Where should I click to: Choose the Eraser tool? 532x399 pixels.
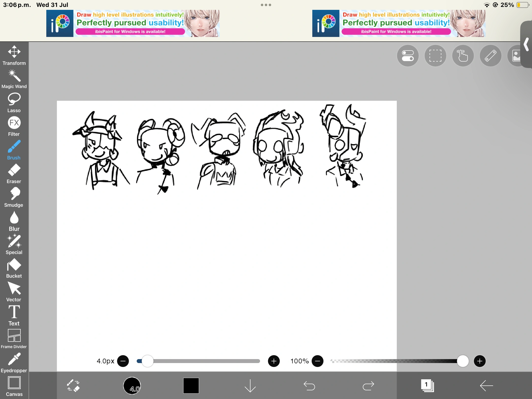coord(14,174)
